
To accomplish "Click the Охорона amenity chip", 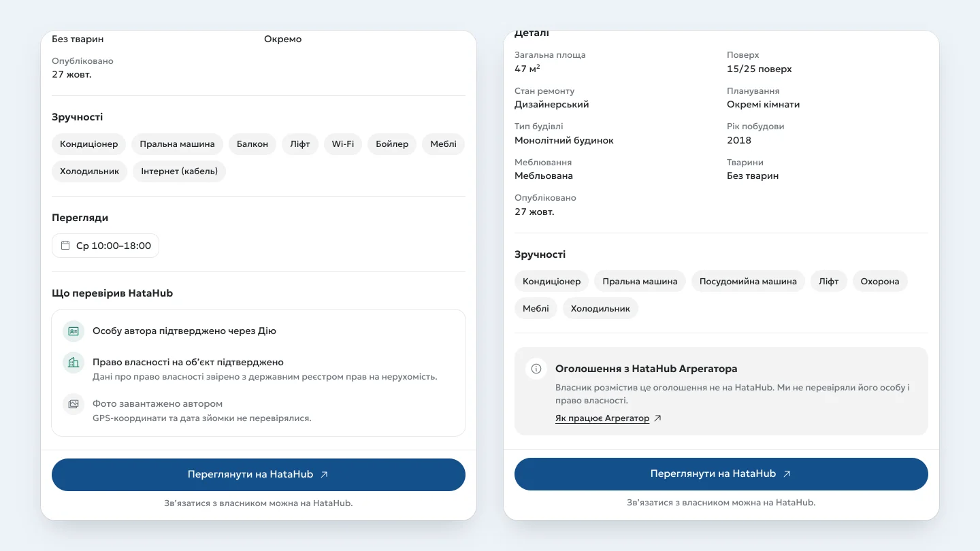I will click(x=880, y=282).
